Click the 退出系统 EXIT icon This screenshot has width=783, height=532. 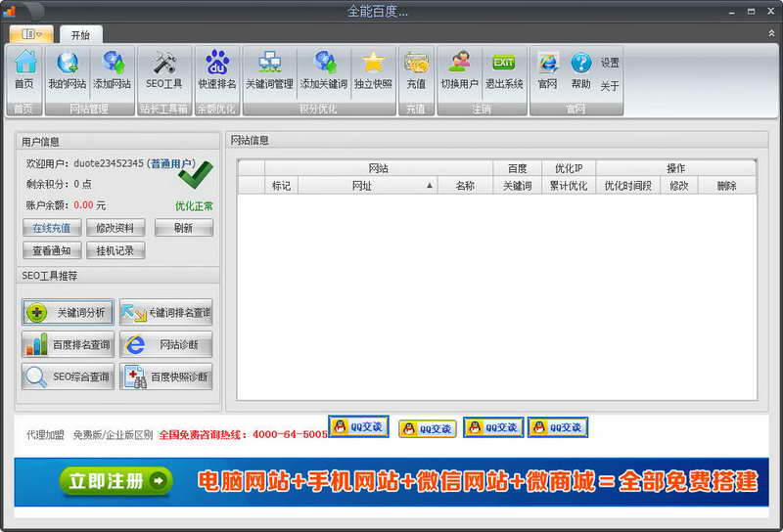pyautogui.click(x=504, y=69)
